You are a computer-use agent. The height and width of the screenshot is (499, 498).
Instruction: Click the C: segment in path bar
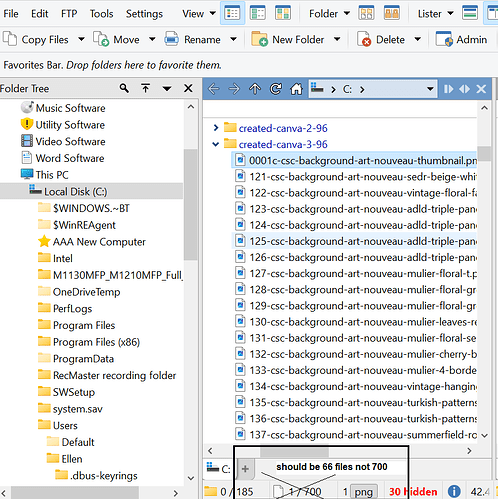click(347, 89)
